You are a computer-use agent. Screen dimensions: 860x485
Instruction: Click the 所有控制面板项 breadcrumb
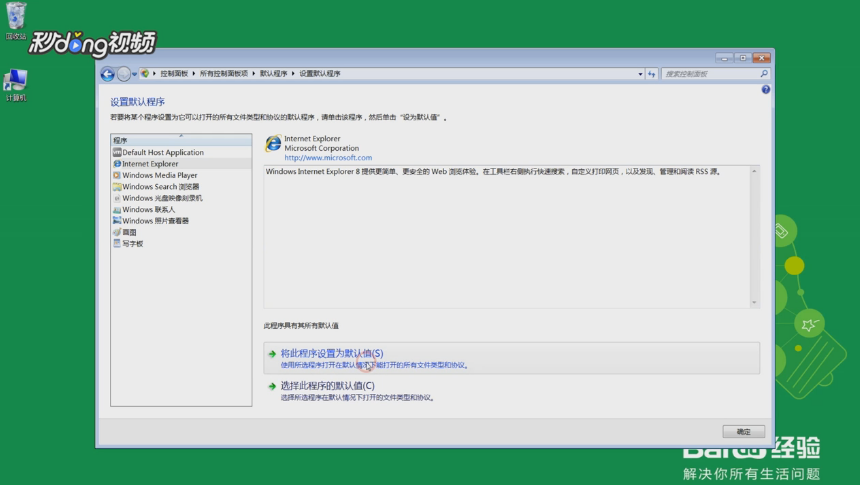coord(224,74)
